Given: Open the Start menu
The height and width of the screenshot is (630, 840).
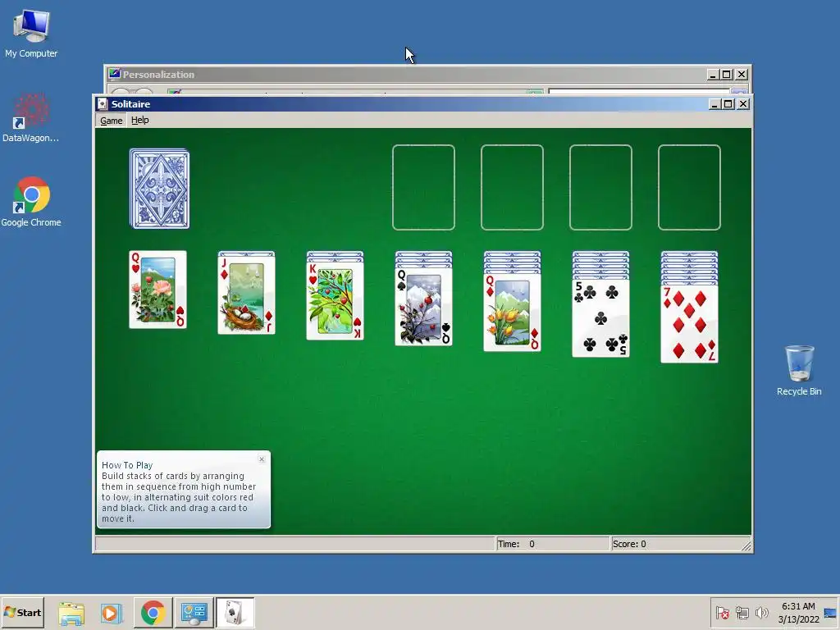Looking at the screenshot, I should pos(22,612).
